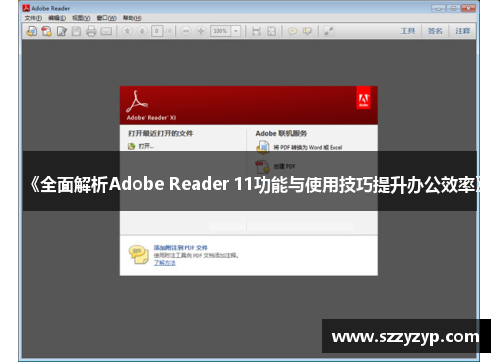
Task: Click the fit width scrolling icon
Action: [x=256, y=31]
